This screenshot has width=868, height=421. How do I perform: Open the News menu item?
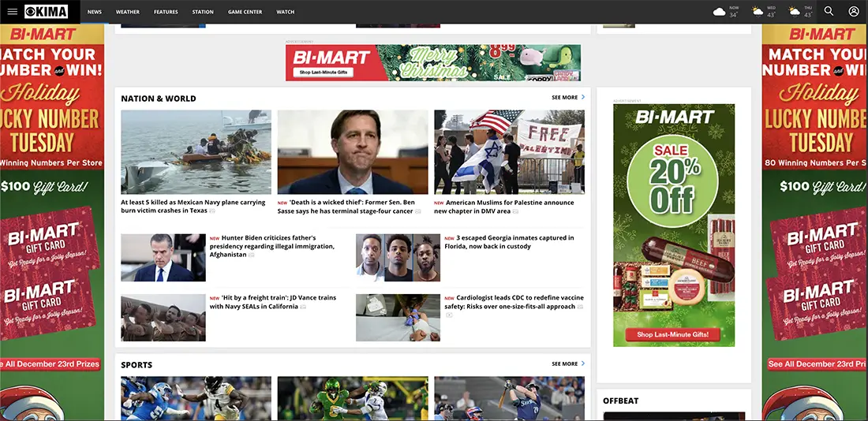click(x=95, y=12)
